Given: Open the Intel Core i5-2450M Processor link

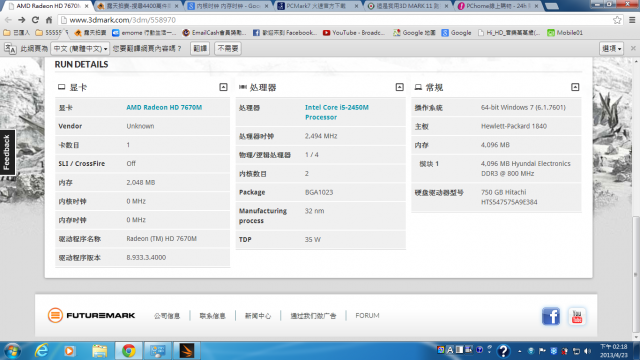Looking at the screenshot, I should click(x=337, y=112).
